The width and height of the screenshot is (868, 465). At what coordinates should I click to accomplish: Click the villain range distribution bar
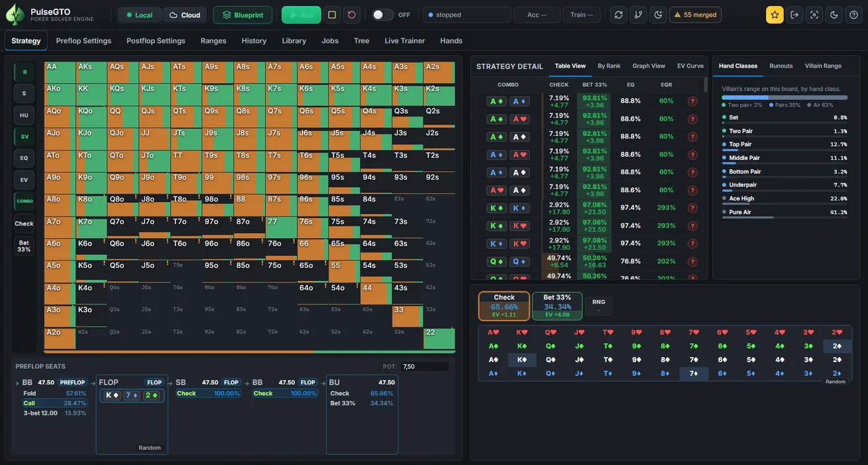(784, 97)
